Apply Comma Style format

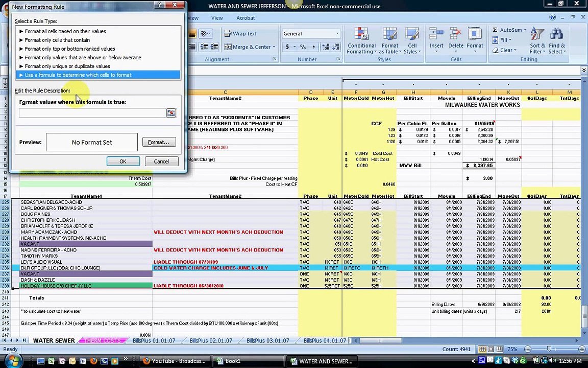(x=313, y=47)
